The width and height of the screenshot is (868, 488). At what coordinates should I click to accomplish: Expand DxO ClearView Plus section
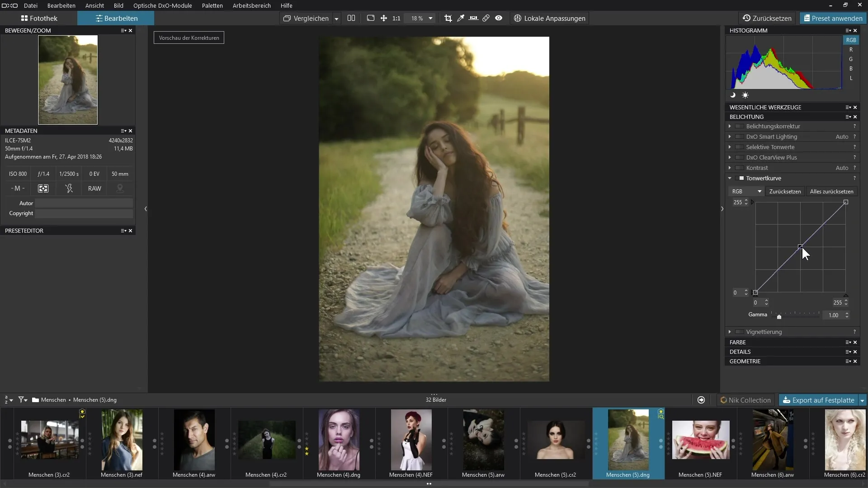click(730, 157)
